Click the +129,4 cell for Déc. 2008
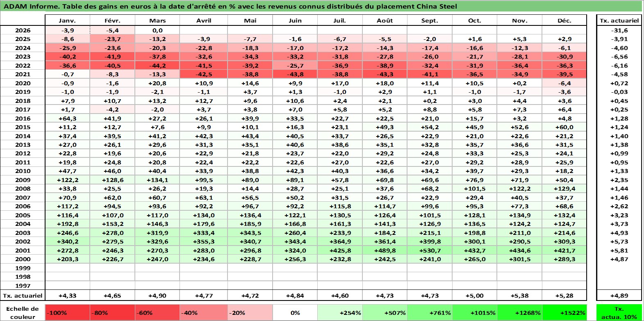Viewport: 644px width, 321px height. (564, 189)
